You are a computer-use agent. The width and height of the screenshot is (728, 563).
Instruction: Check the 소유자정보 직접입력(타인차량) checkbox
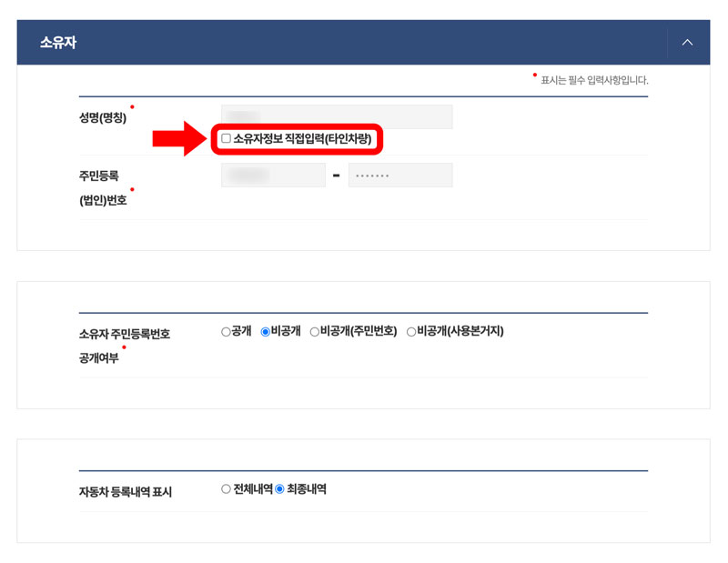click(225, 139)
